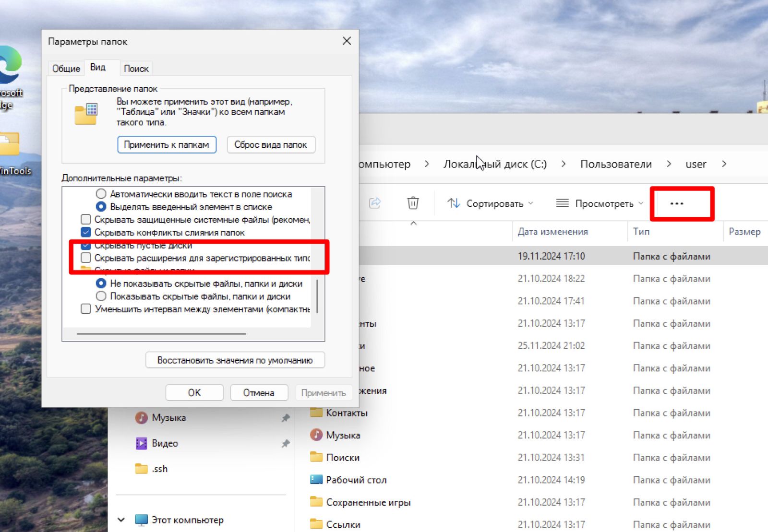Switch to the Общие tab
The height and width of the screenshot is (532, 768).
[x=66, y=69]
